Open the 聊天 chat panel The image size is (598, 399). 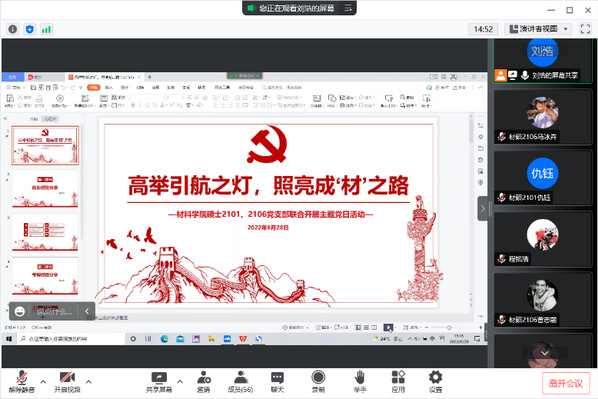[x=277, y=382]
